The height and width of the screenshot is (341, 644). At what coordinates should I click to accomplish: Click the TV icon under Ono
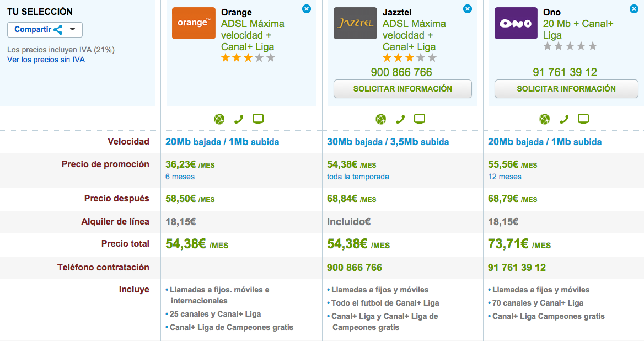point(583,119)
